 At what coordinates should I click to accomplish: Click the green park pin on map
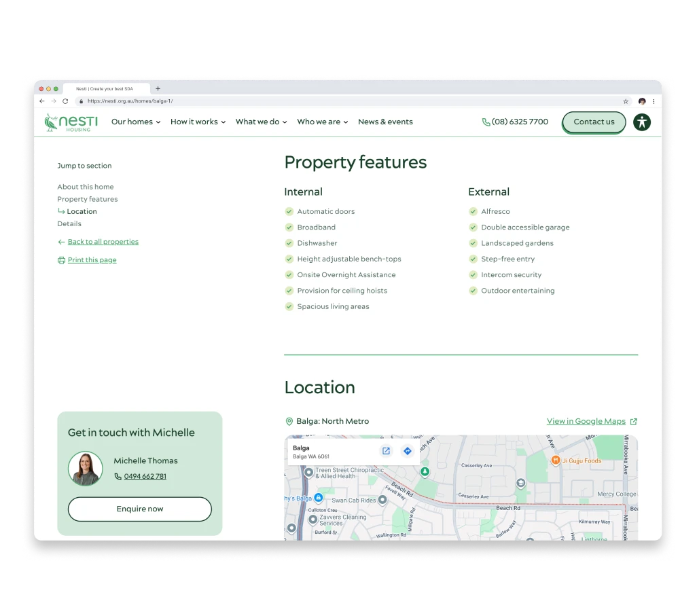point(425,471)
